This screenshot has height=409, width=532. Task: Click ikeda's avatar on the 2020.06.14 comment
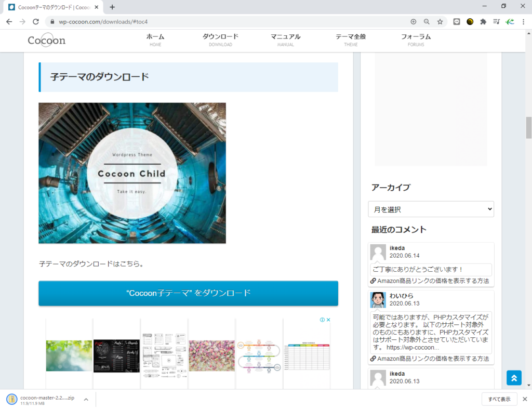[378, 252]
